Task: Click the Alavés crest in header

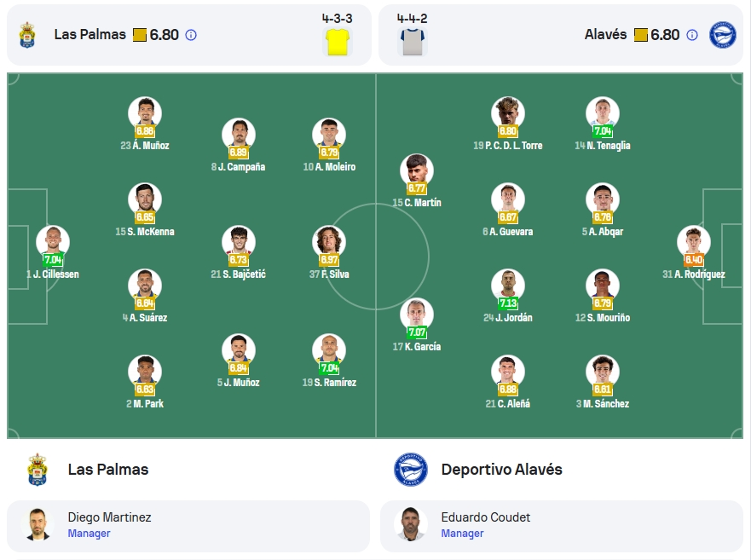Action: (x=722, y=34)
